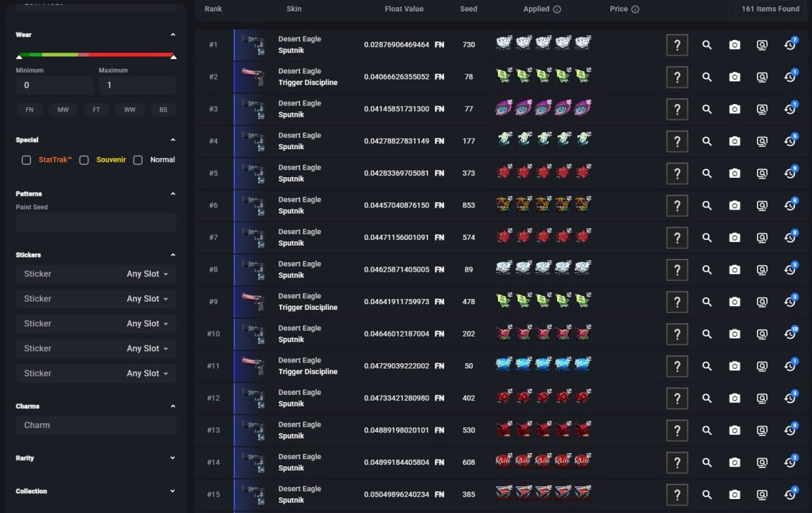Sort the list by Seed column header

469,9
